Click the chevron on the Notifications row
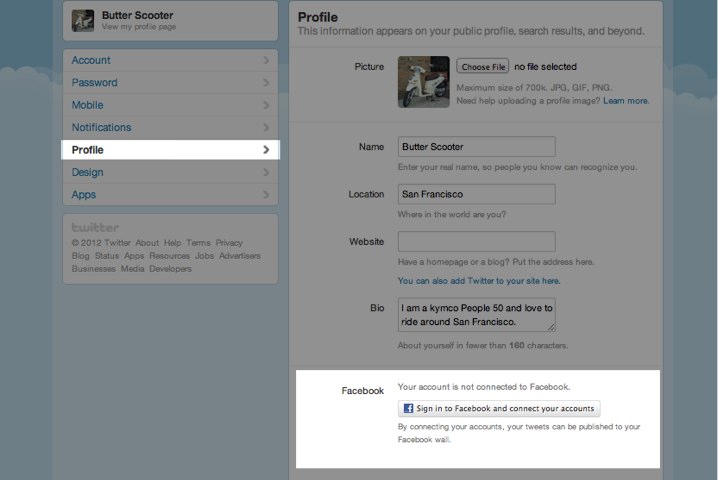 pos(266,127)
